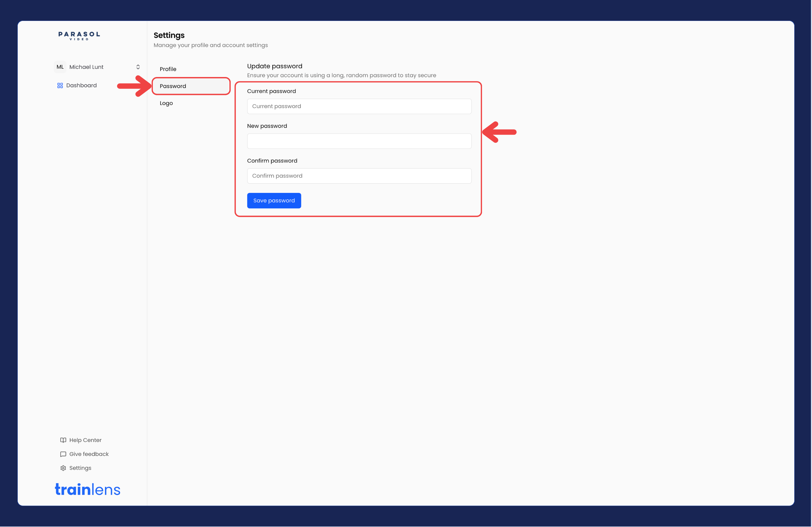Focus the Confirm password input field

point(359,176)
